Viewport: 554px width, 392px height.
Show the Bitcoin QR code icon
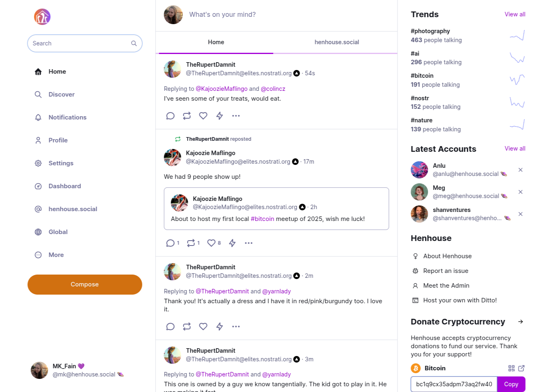point(511,368)
